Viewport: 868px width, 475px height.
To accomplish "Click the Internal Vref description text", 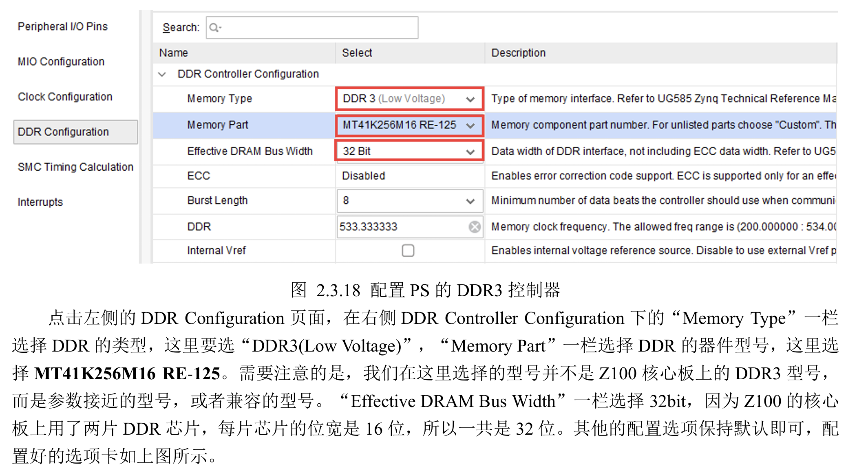I will click(x=663, y=251).
